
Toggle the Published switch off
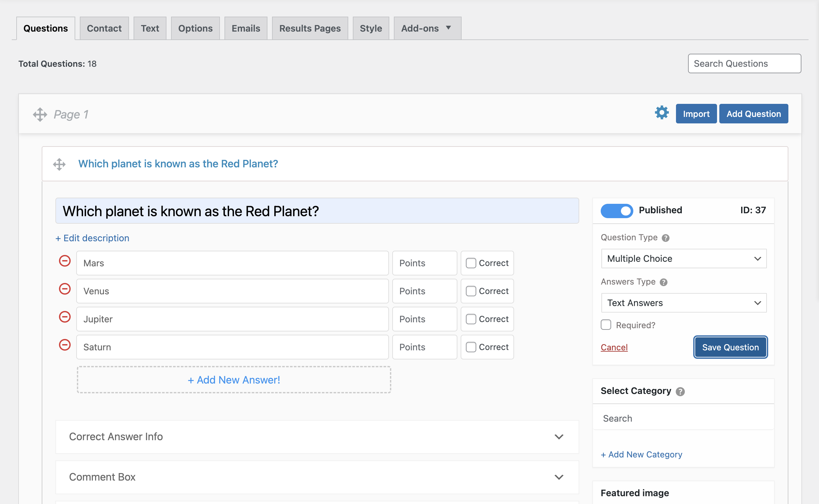pos(617,211)
